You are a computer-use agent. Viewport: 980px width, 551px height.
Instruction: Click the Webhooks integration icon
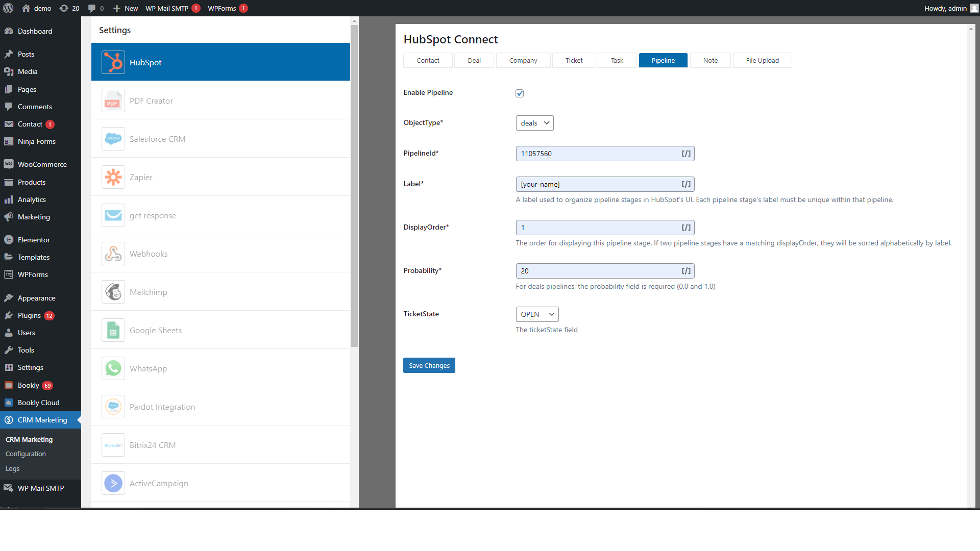pos(113,254)
